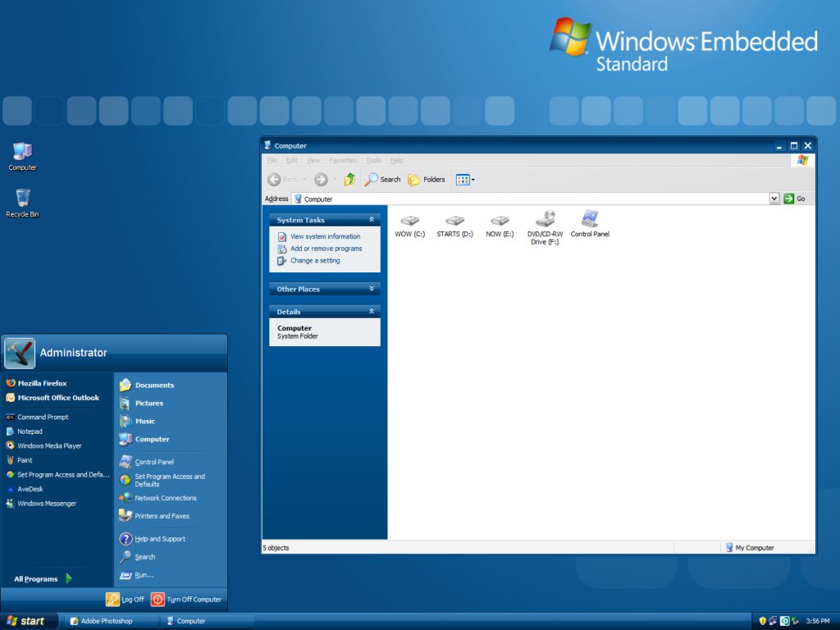This screenshot has height=630, width=840.
Task: Open Control Panel icon in Computer window
Action: (590, 223)
